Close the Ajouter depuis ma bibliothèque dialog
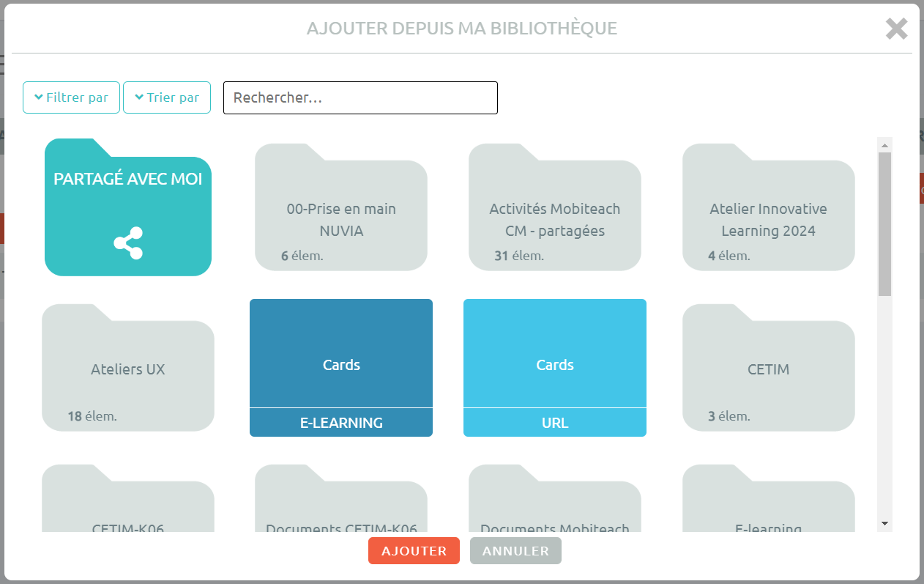924x584 pixels. point(897,29)
